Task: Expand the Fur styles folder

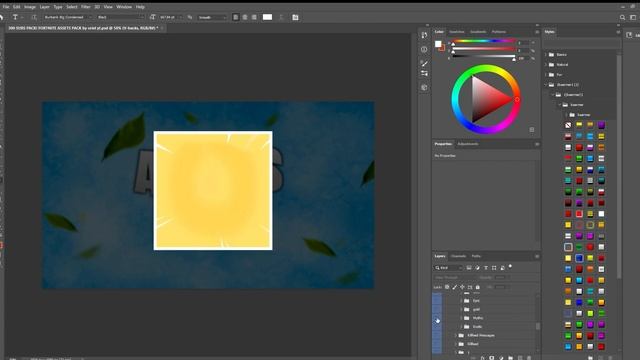Action: tap(546, 75)
